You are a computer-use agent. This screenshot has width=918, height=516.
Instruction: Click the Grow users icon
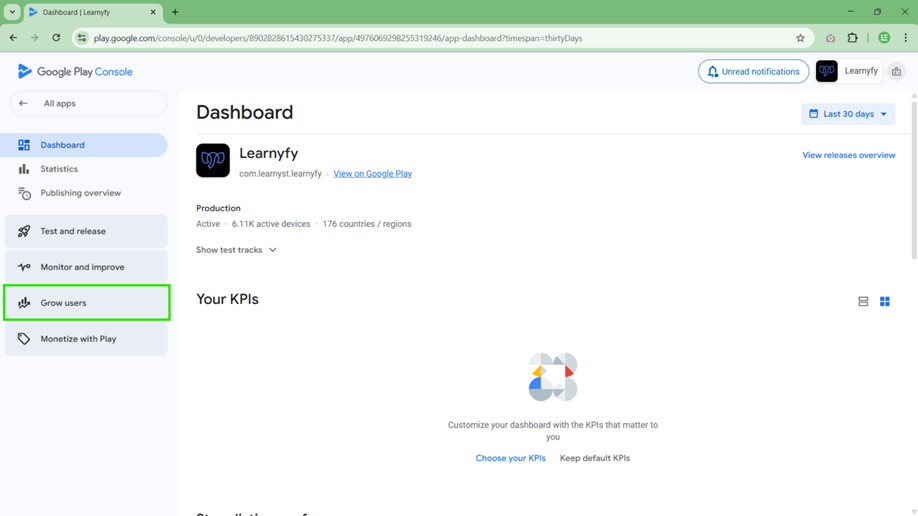click(x=24, y=303)
